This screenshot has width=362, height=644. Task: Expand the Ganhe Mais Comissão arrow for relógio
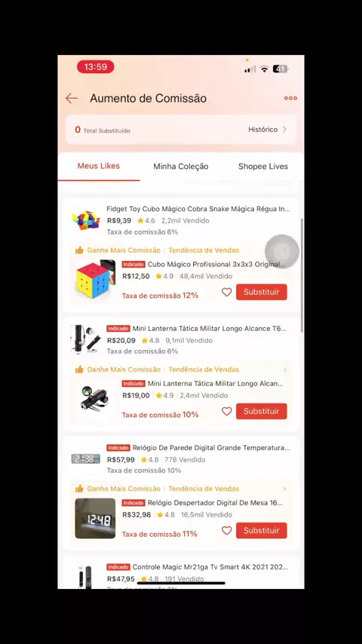tap(285, 489)
